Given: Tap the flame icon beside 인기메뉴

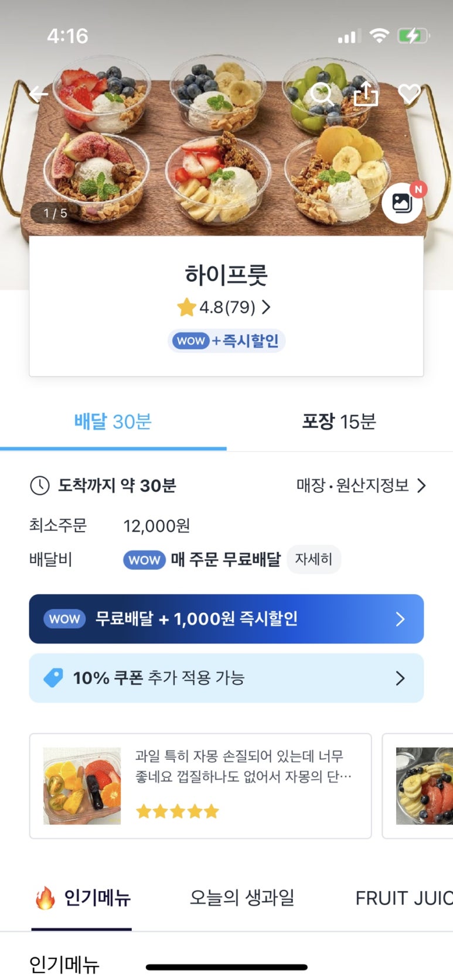Looking at the screenshot, I should (x=45, y=897).
